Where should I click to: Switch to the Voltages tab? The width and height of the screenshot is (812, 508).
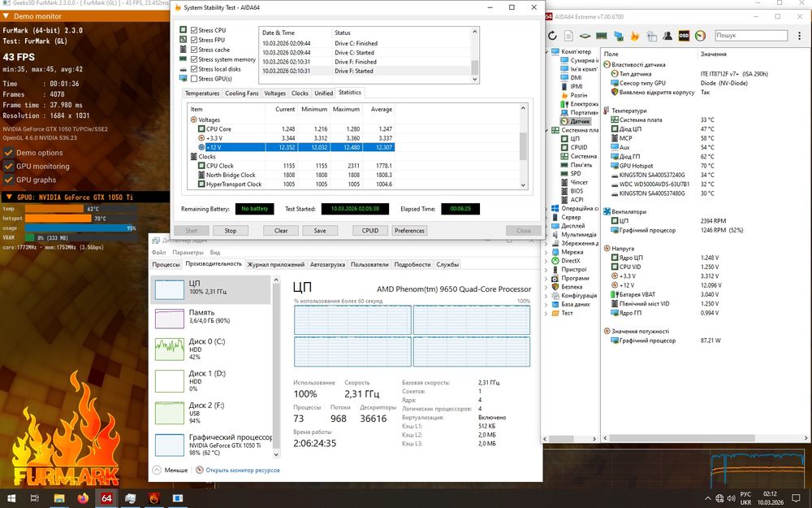(x=275, y=93)
